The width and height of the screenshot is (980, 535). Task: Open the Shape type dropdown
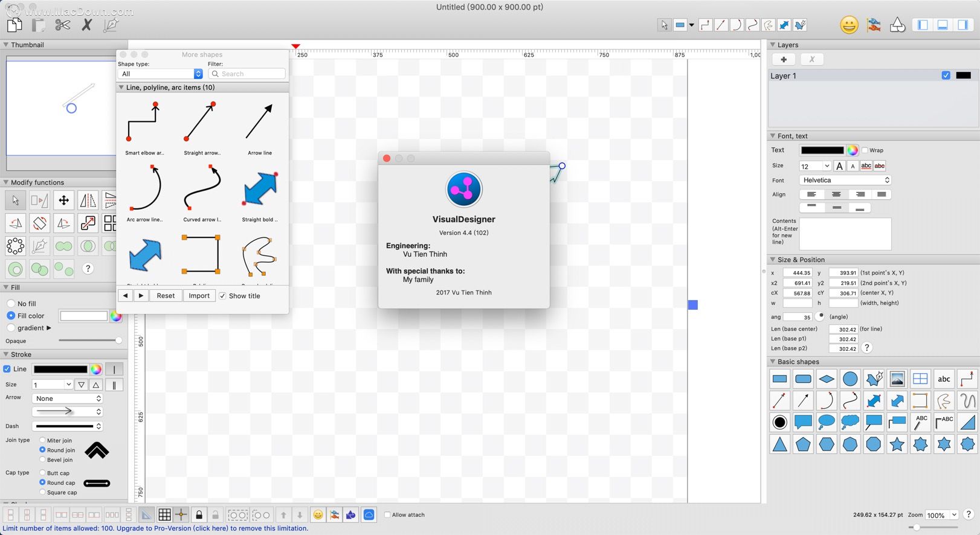(x=160, y=74)
